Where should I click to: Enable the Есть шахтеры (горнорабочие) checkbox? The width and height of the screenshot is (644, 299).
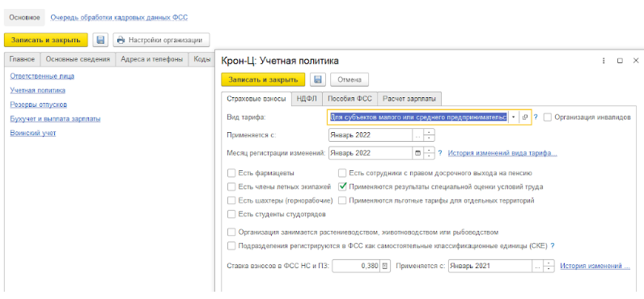[x=231, y=201]
